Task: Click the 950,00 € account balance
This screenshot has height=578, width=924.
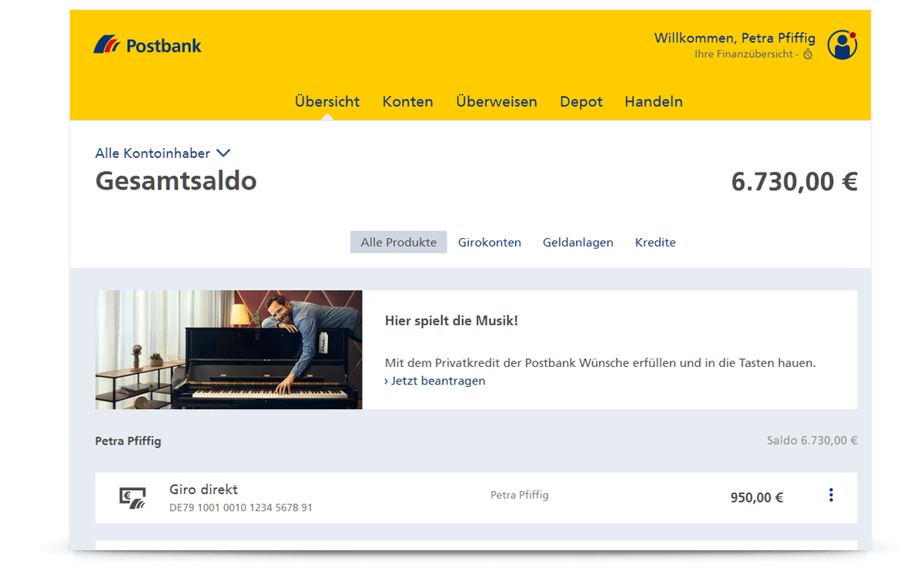Action: (x=757, y=498)
